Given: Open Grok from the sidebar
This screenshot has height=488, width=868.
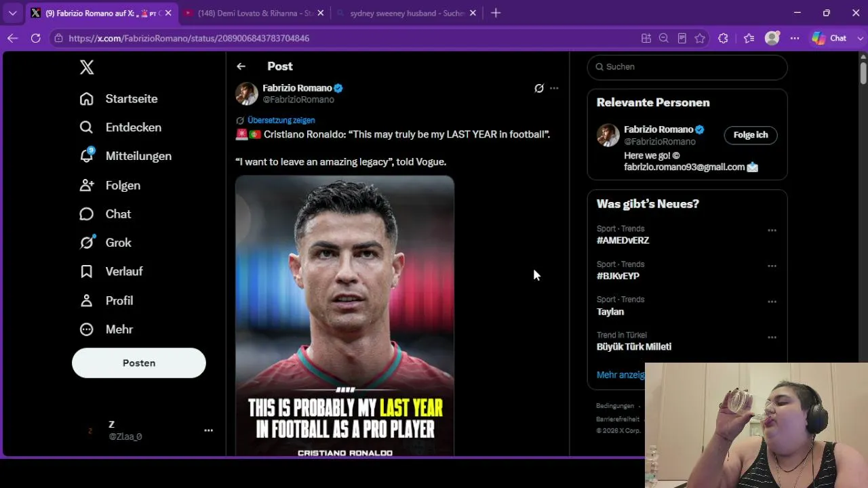Looking at the screenshot, I should pos(105,243).
